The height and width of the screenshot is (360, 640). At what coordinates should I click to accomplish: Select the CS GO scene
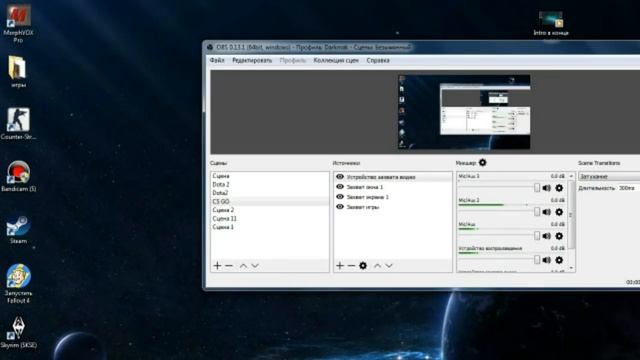coord(270,202)
